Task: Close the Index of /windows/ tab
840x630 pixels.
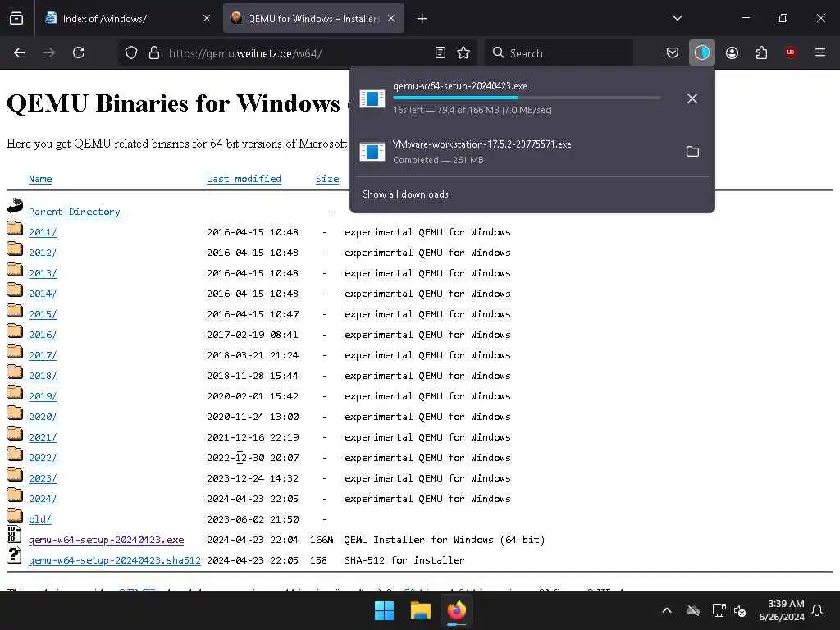Action: [207, 19]
